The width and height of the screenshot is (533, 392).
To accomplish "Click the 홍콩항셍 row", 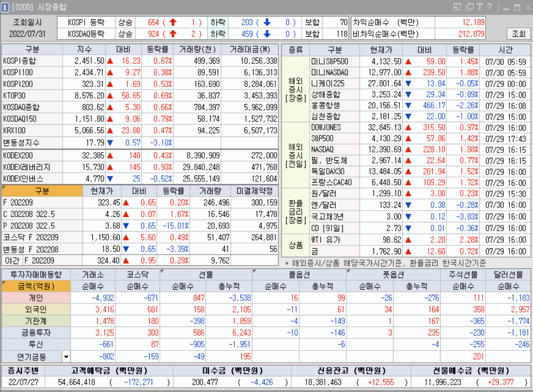I will tap(420, 106).
